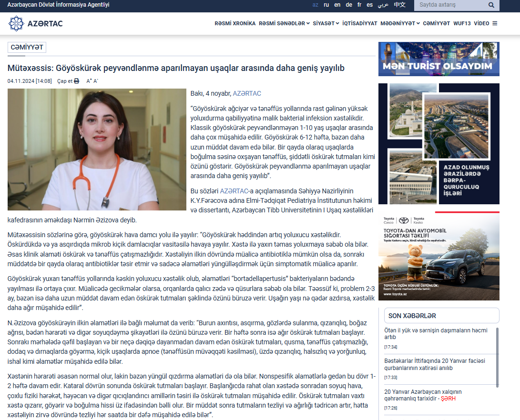
Task: Click the AZƏRTAC logo
Action: coord(36,23)
